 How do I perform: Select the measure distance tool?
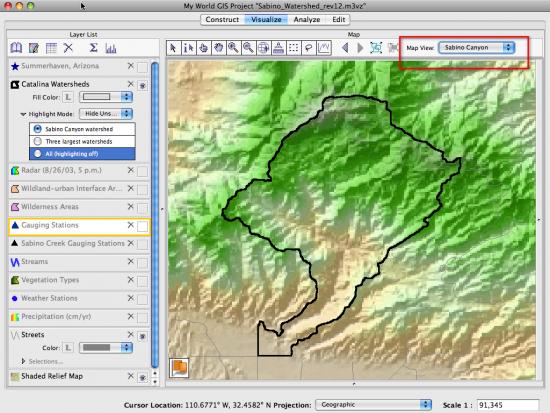click(x=279, y=48)
